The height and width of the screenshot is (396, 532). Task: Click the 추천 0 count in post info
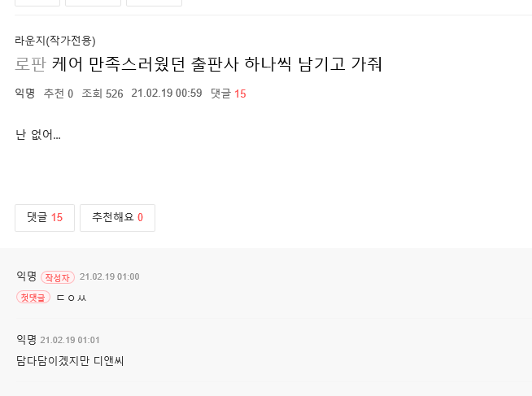pyautogui.click(x=59, y=94)
